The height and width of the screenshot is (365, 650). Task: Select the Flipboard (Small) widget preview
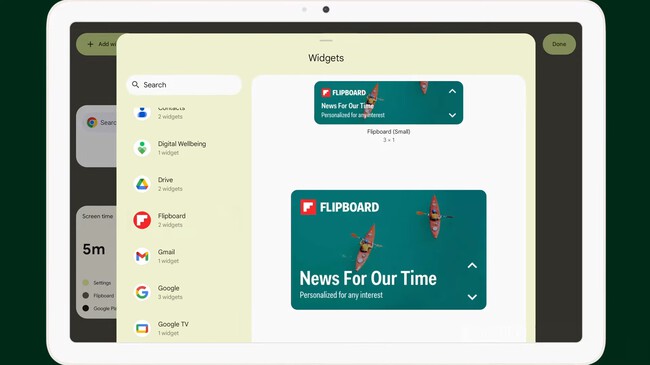click(388, 102)
